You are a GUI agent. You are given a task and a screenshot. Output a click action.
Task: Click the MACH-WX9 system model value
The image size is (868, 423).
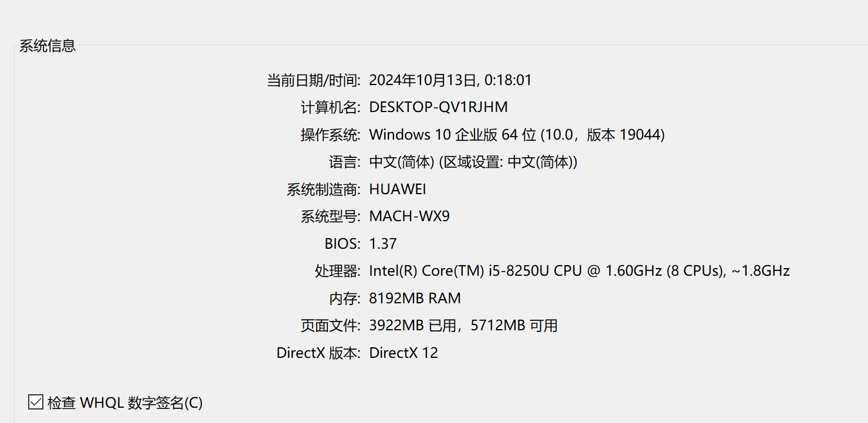[x=409, y=216]
